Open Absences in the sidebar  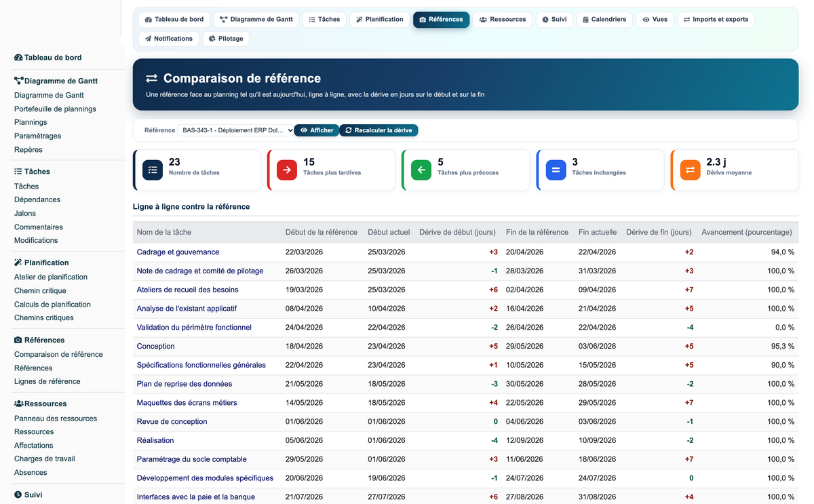point(31,472)
